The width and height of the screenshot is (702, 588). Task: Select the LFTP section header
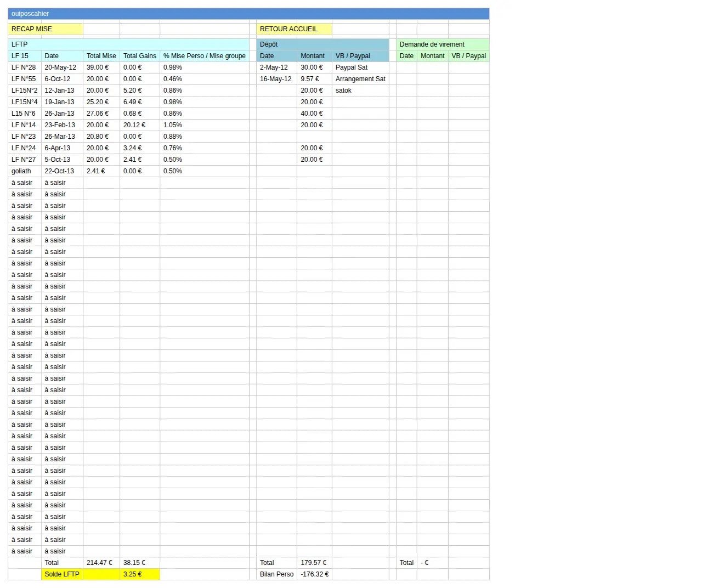click(129, 44)
